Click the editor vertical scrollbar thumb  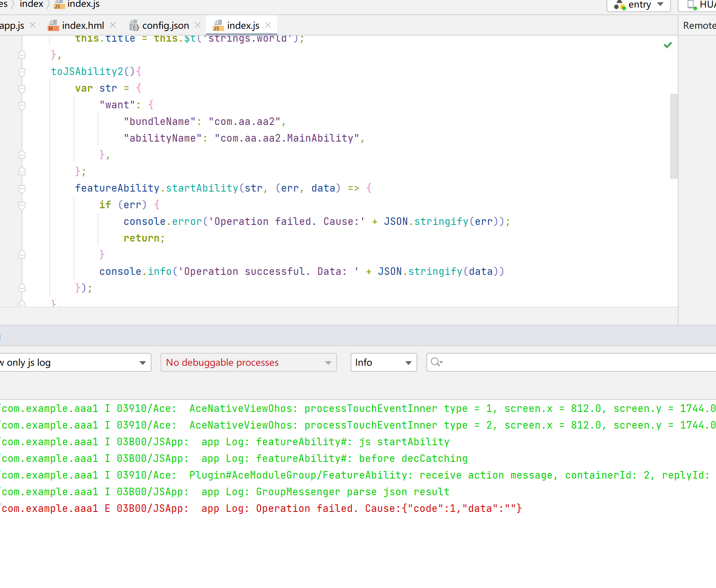pyautogui.click(x=674, y=136)
